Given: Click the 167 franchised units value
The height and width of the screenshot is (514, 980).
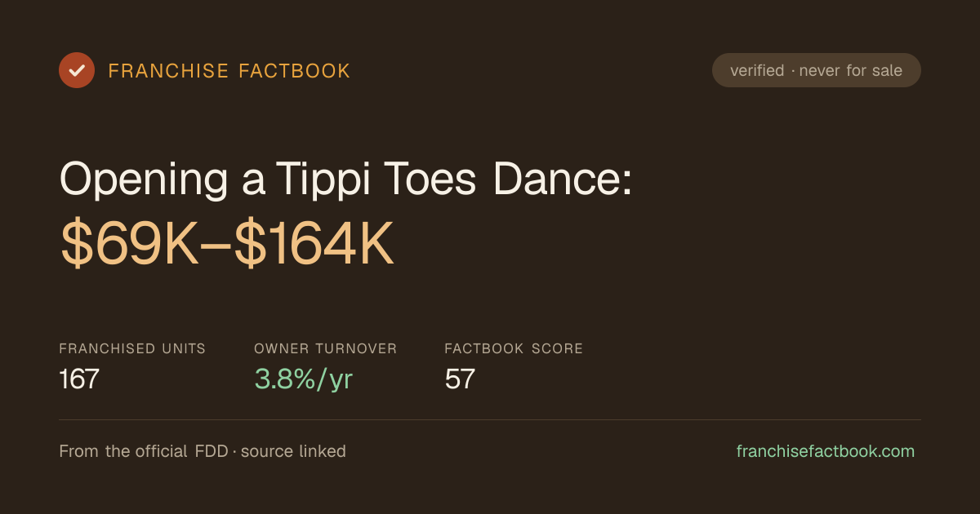Looking at the screenshot, I should (x=79, y=379).
